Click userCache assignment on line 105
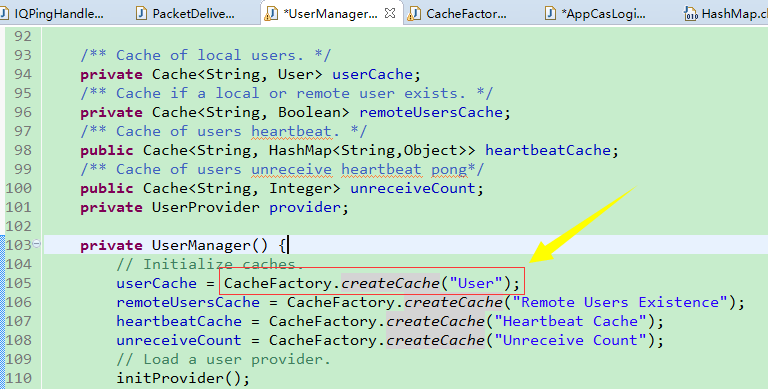Viewport: 768px width, 389px height. coord(156,283)
